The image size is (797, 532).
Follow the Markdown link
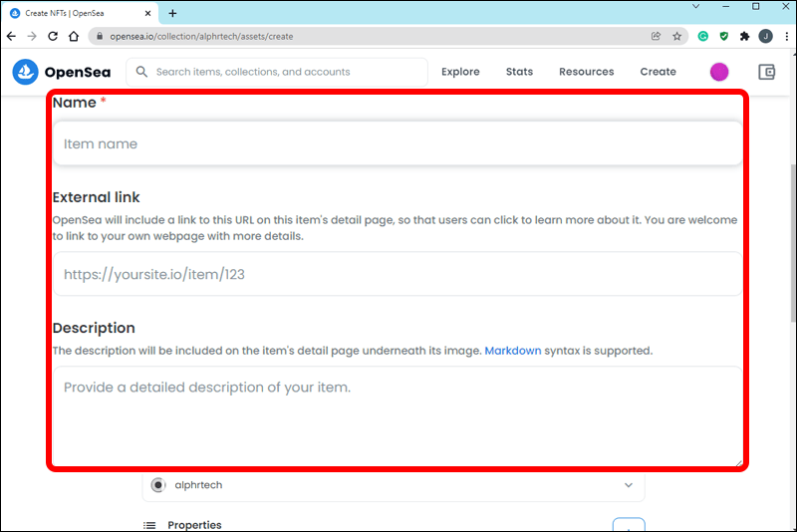(513, 351)
